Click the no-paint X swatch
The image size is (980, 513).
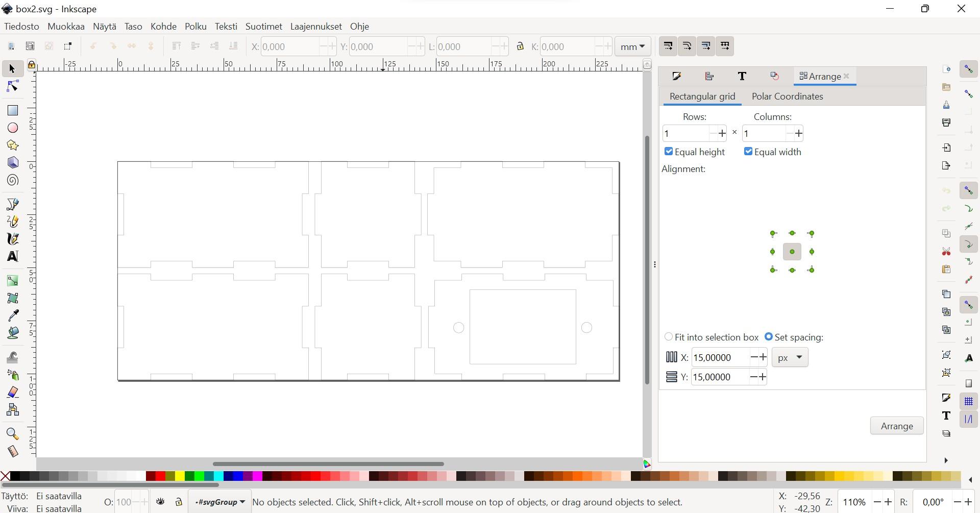point(5,476)
